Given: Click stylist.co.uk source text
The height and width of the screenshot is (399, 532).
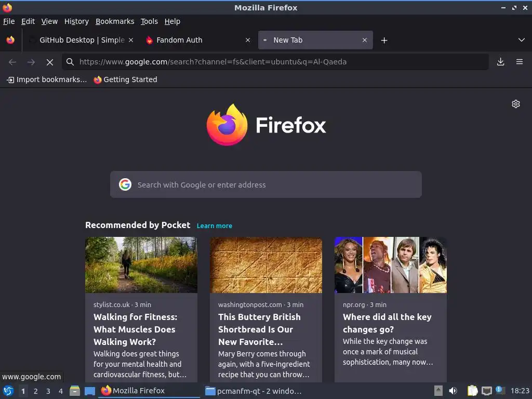Looking at the screenshot, I should [x=112, y=304].
